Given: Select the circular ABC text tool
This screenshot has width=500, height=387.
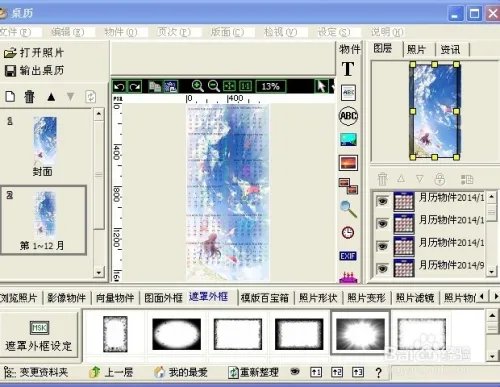Looking at the screenshot, I should (x=348, y=116).
